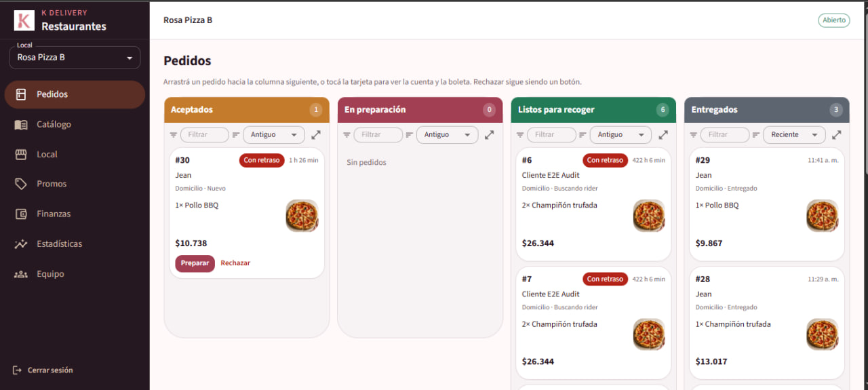
Task: Open the Local section in sidebar
Action: pyautogui.click(x=75, y=154)
